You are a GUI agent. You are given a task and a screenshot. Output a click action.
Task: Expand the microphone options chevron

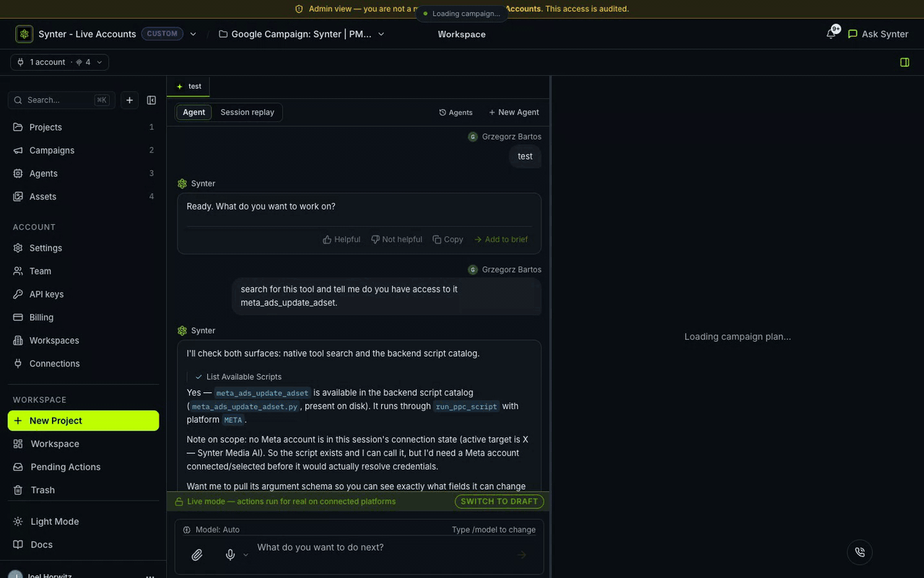(x=245, y=555)
